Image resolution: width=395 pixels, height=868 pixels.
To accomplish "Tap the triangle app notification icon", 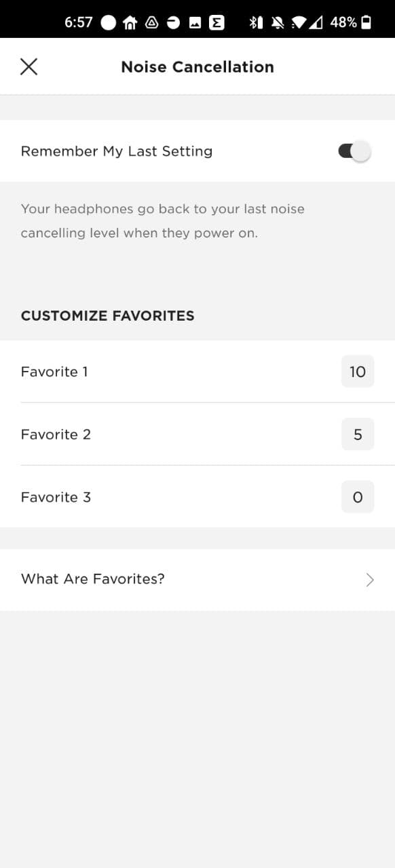I will (152, 22).
